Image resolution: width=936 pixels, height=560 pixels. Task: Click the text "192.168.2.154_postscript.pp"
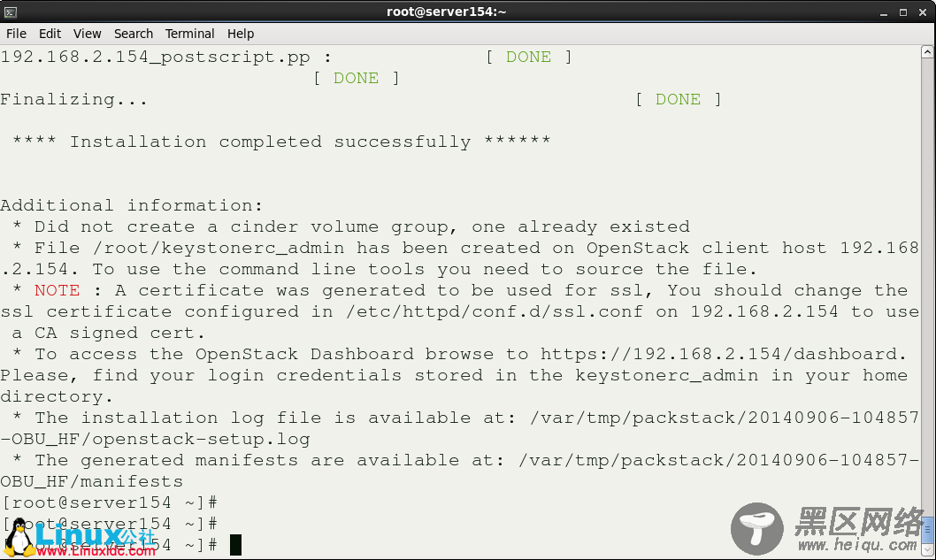155,58
